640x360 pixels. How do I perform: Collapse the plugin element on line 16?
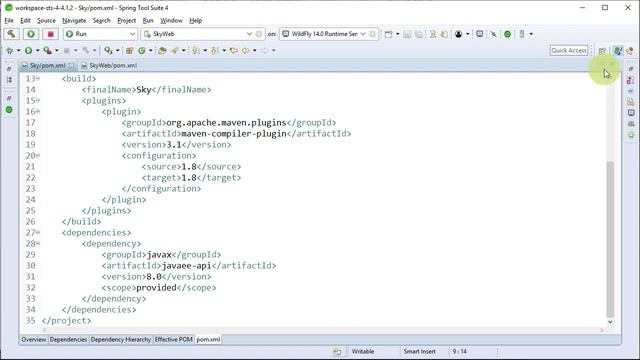point(38,111)
